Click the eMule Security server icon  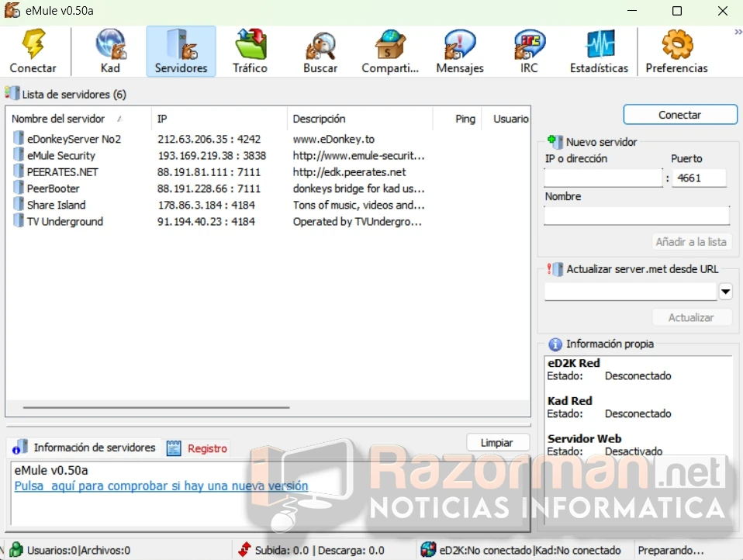coord(19,155)
